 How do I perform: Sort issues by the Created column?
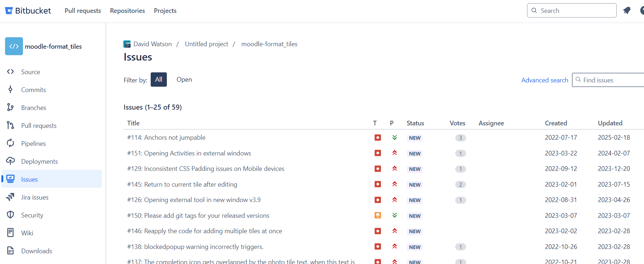point(556,123)
